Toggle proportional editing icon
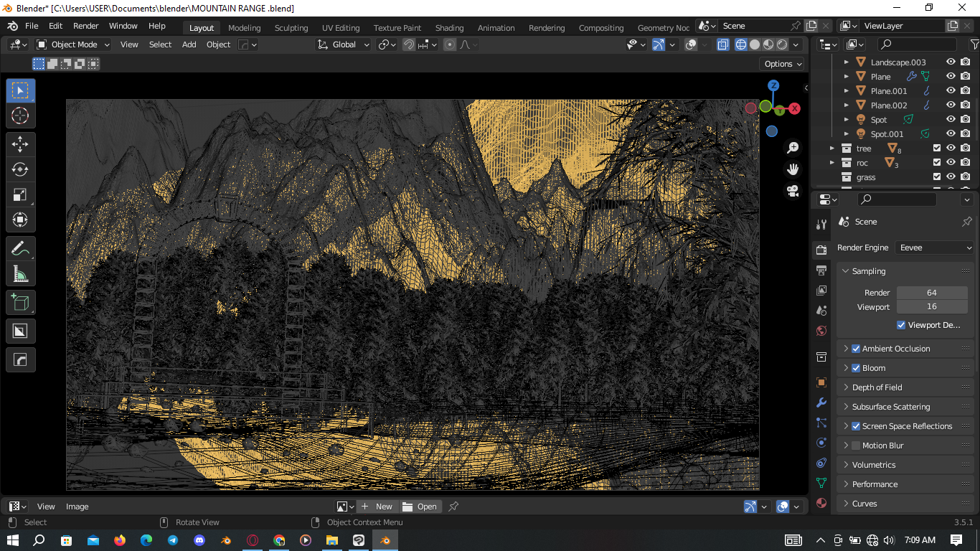Screen dimensions: 980x551 [x=450, y=44]
